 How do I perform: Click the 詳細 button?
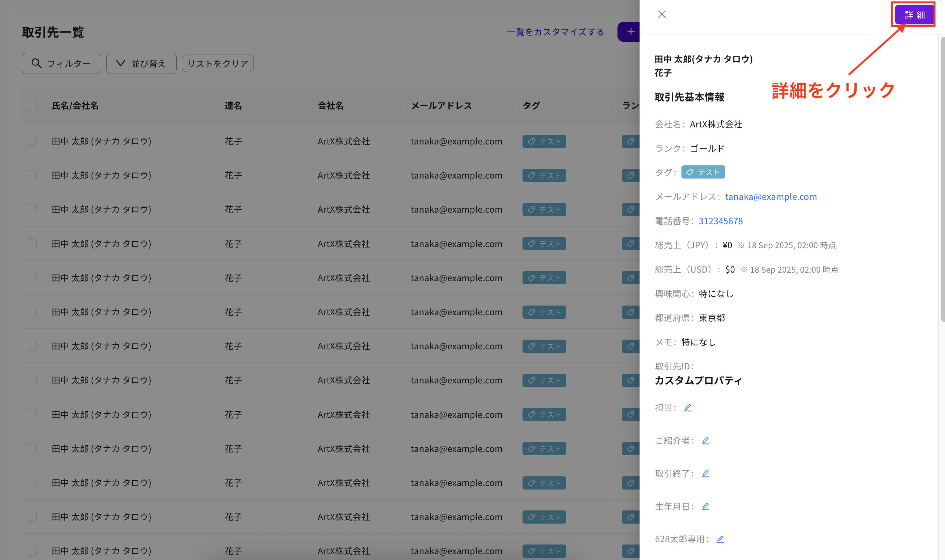click(914, 14)
